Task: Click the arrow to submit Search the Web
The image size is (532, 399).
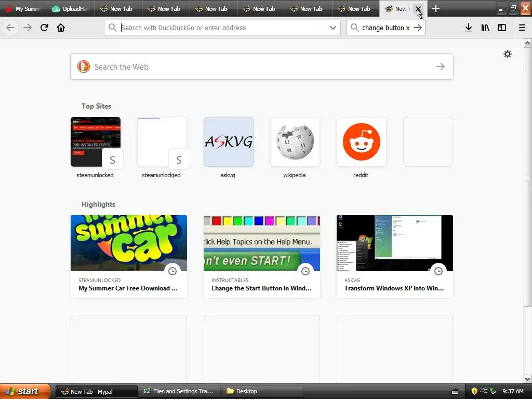Action: pyautogui.click(x=441, y=66)
